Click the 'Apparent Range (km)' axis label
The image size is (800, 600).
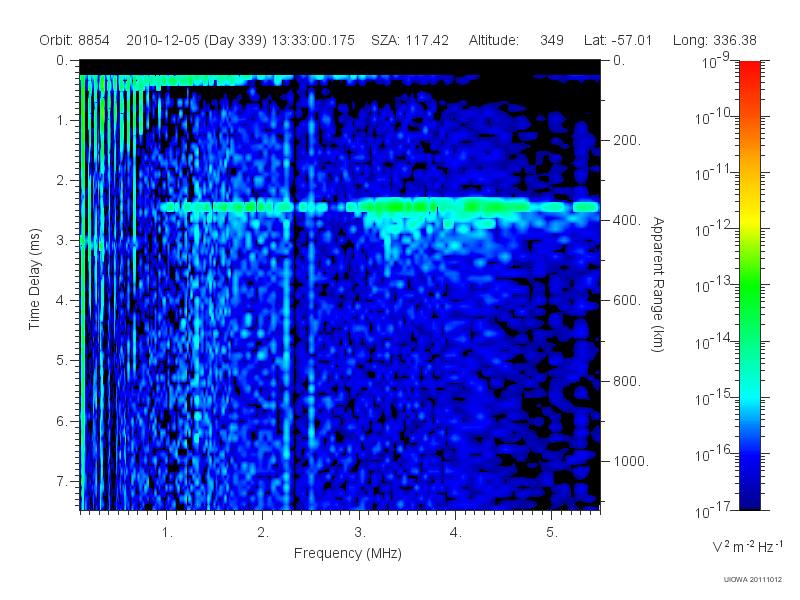658,284
